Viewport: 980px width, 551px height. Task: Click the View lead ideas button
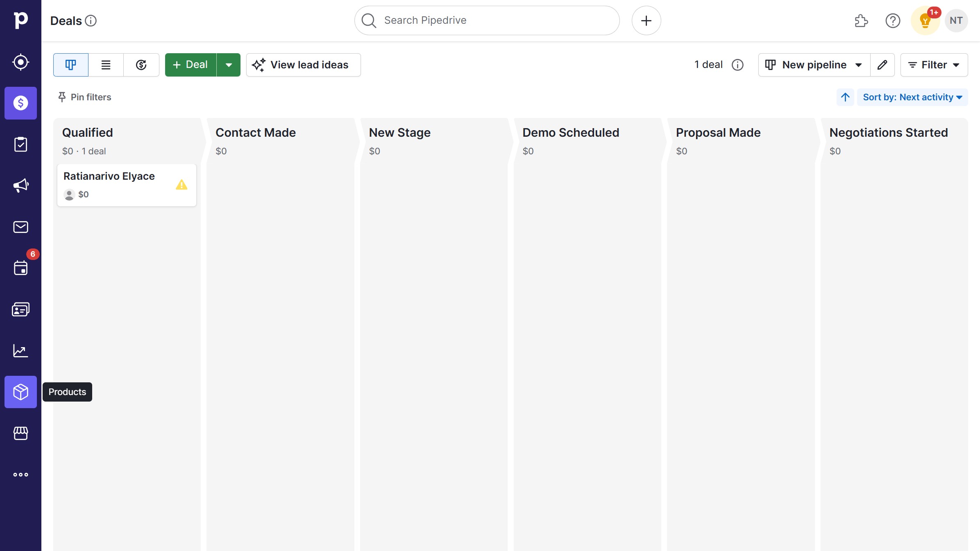(303, 65)
